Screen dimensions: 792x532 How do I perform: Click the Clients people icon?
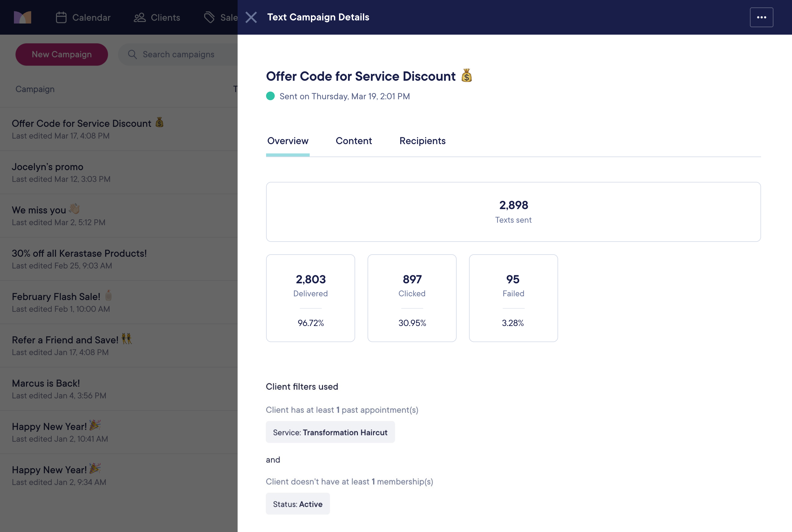140,17
